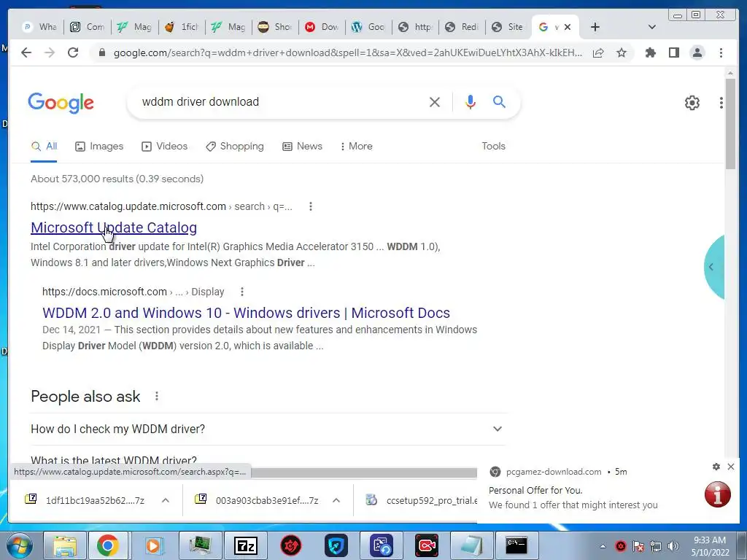Switch to the Sho browser tab

coord(275,27)
